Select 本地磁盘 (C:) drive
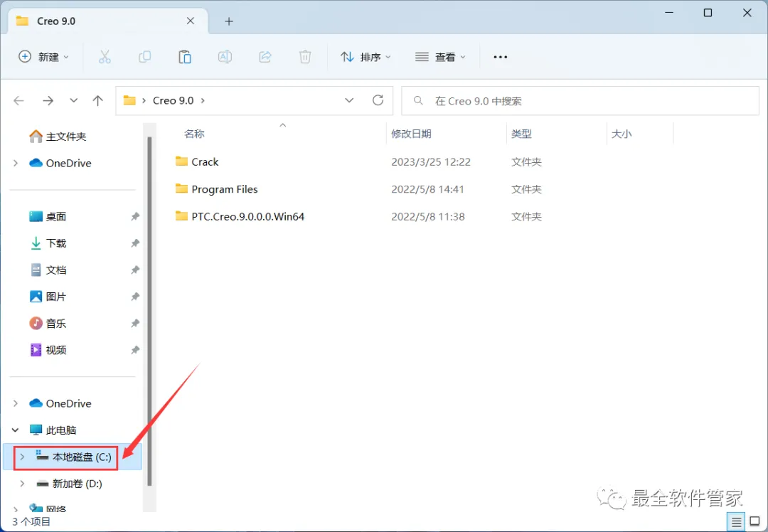The image size is (768, 532). point(73,457)
